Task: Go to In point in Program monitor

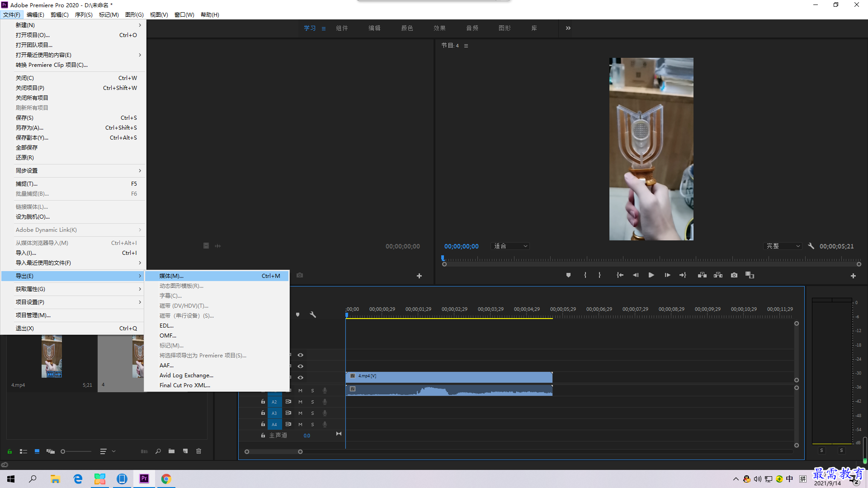Action: 620,275
